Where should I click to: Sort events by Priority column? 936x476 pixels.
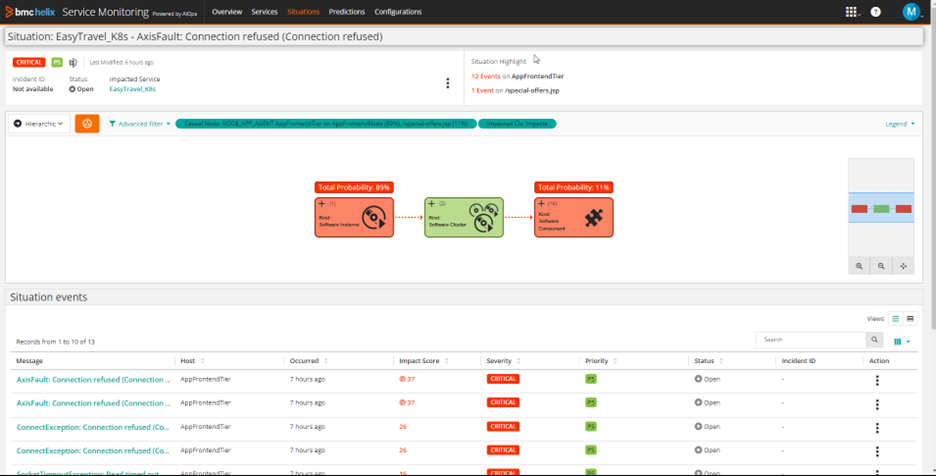coord(615,361)
